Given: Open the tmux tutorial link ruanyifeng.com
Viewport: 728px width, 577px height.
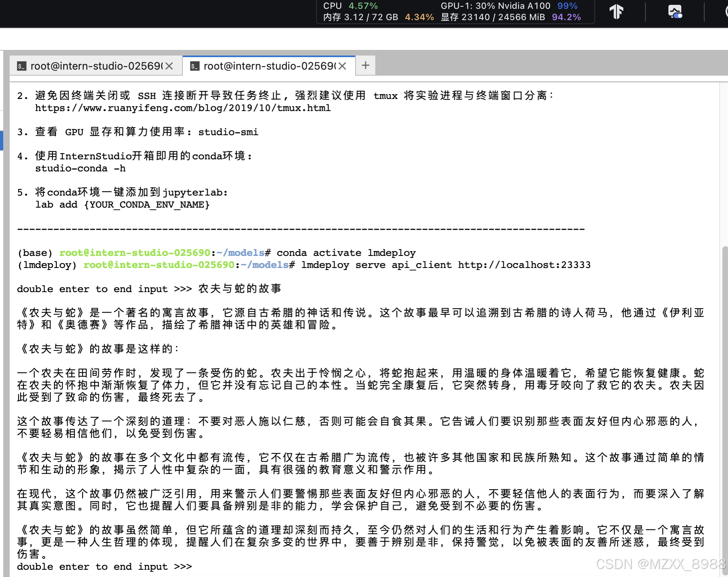Looking at the screenshot, I should [183, 108].
